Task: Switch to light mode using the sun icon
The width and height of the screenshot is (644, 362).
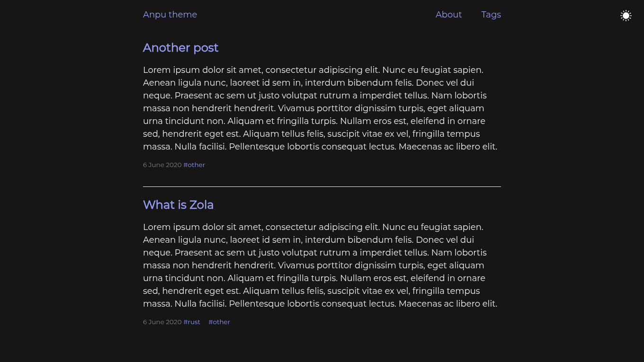Action: 626,15
